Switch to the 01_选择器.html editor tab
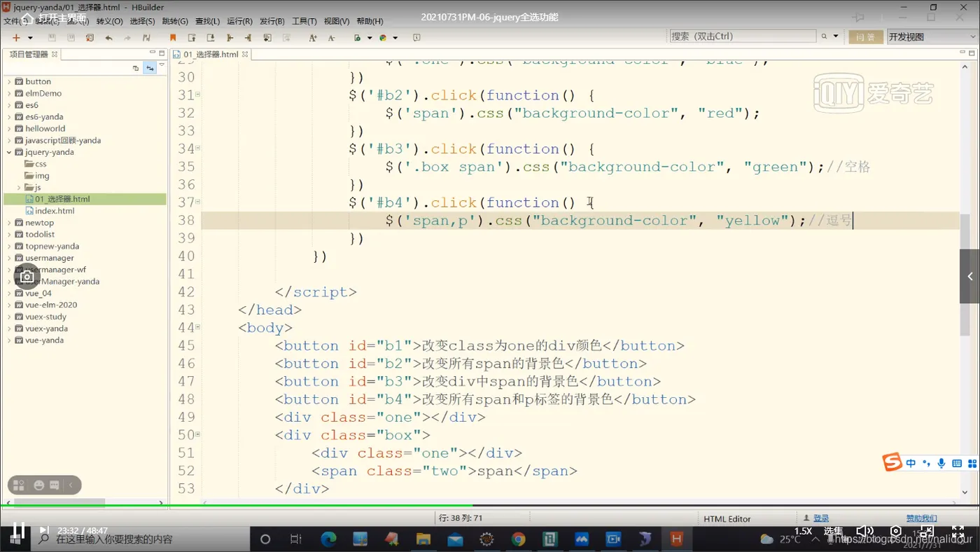980x552 pixels. (x=210, y=54)
